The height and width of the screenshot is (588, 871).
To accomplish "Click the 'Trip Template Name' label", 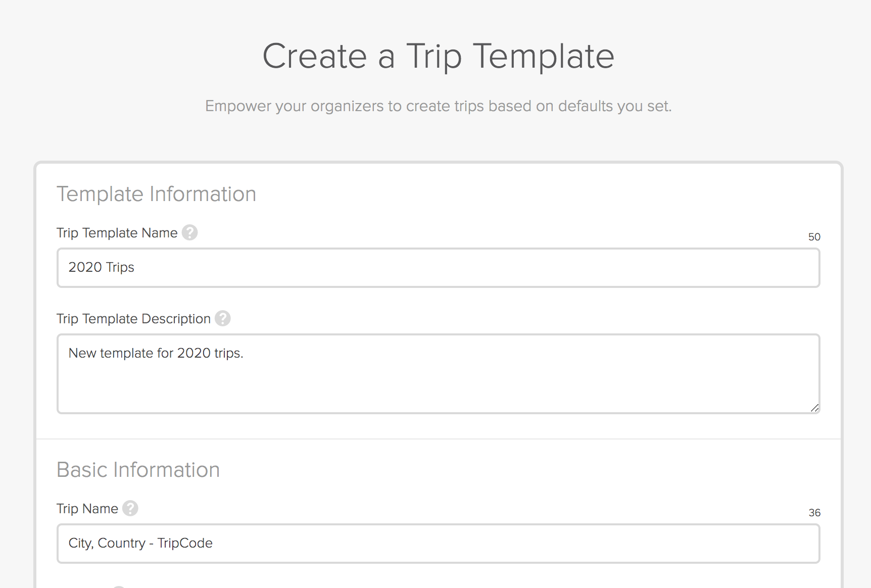I will (x=117, y=233).
